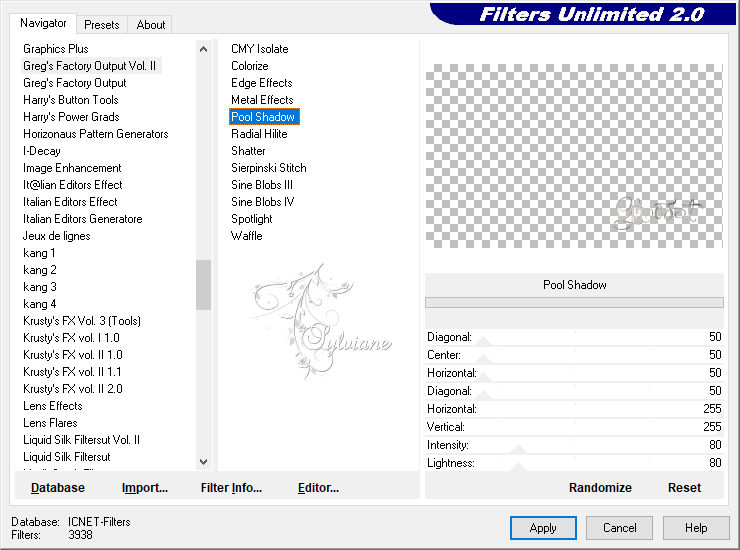
Task: Click the category list scrollbar thumb
Action: (203, 285)
